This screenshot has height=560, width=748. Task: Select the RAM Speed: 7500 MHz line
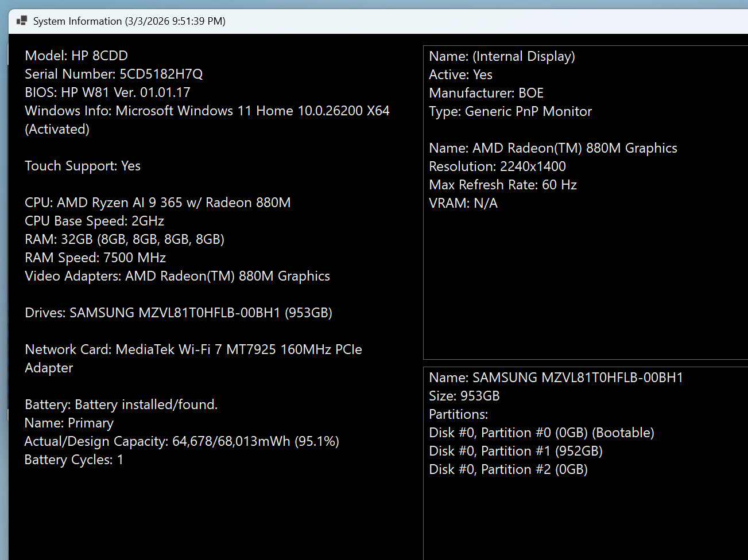coord(95,258)
